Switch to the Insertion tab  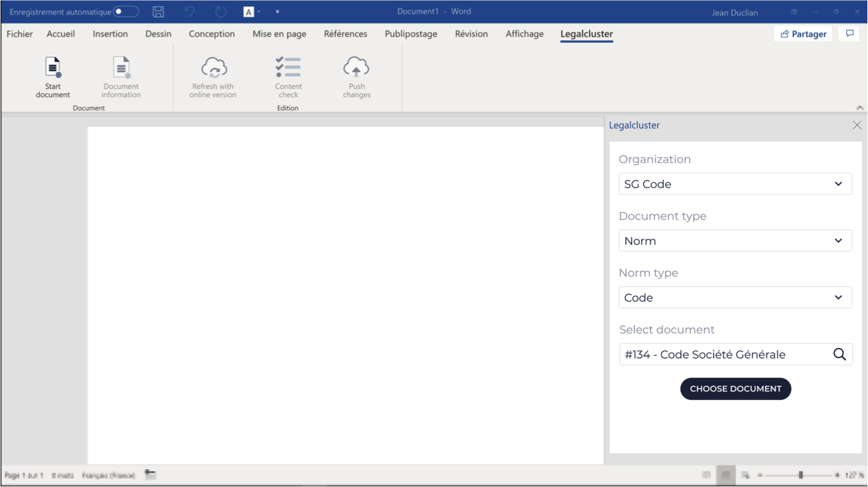click(x=110, y=34)
